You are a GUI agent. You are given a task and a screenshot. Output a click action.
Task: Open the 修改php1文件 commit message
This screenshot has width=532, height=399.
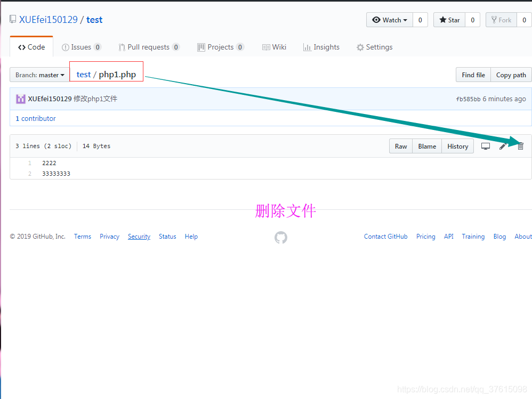click(x=95, y=99)
